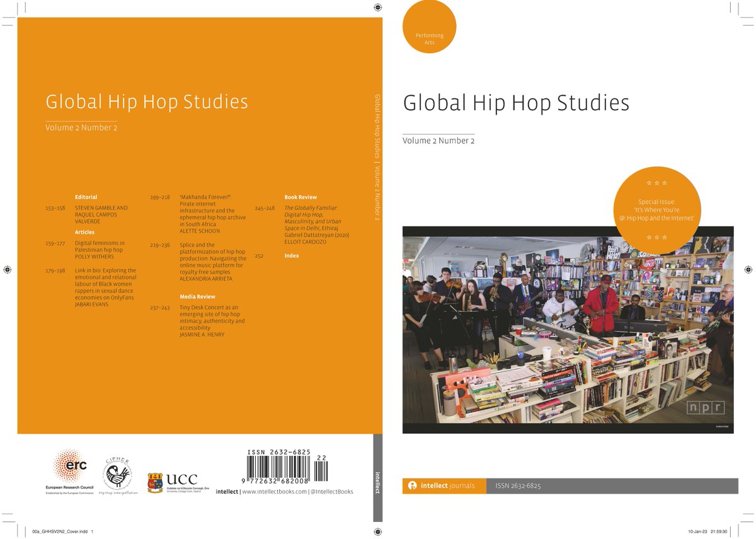Click the npr logo in the photo
The height and width of the screenshot is (539, 756).
(x=706, y=407)
